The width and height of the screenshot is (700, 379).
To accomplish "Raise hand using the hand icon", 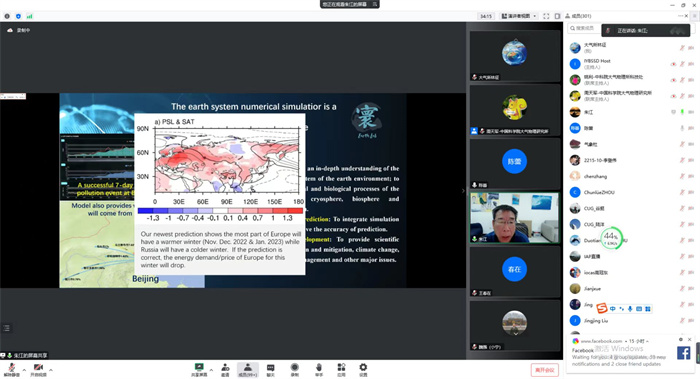I will [319, 369].
